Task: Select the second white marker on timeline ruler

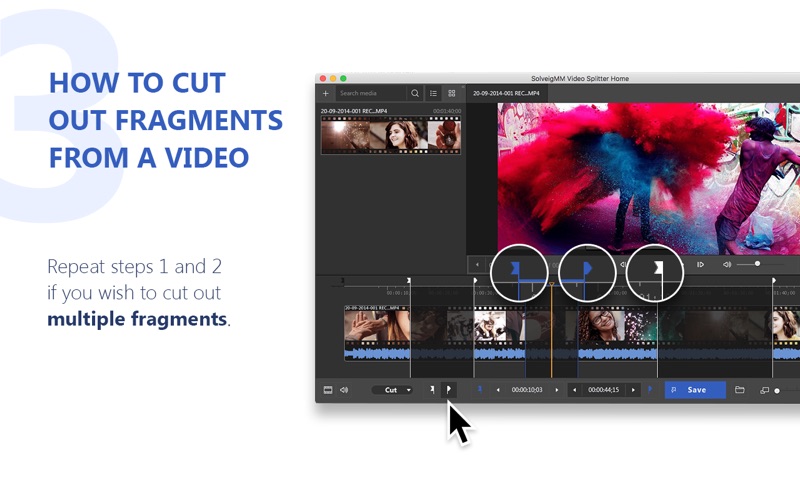Action: click(x=475, y=281)
